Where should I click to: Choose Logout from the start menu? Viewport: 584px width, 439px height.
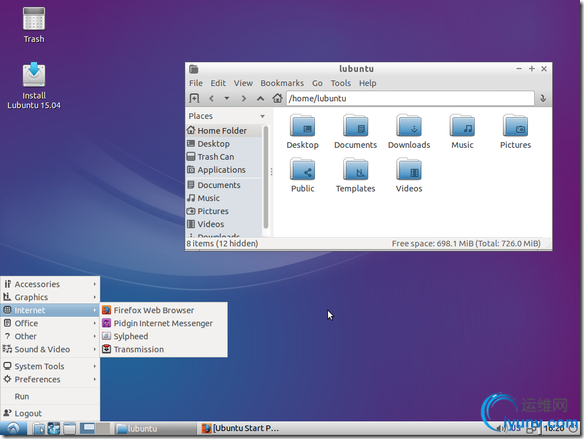point(50,413)
